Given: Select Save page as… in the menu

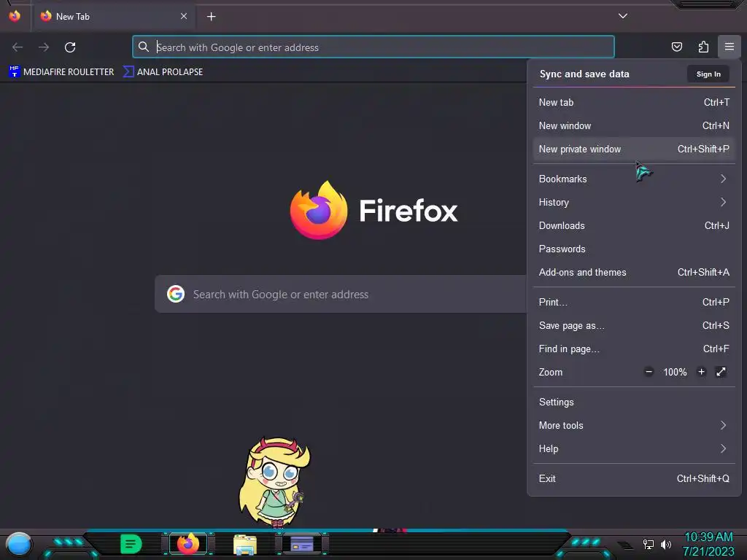Looking at the screenshot, I should [x=634, y=326].
